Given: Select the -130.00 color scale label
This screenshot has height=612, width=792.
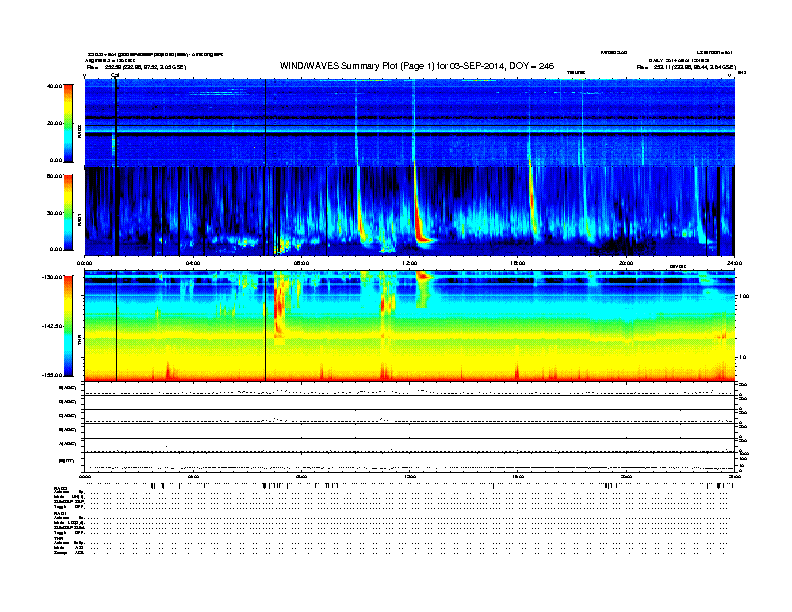Looking at the screenshot, I should tap(53, 277).
